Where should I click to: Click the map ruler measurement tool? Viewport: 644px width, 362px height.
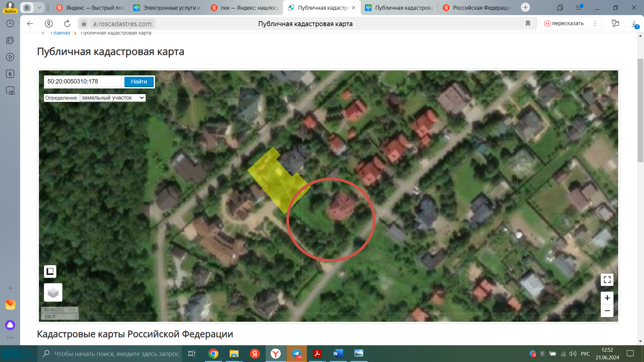coord(50,271)
